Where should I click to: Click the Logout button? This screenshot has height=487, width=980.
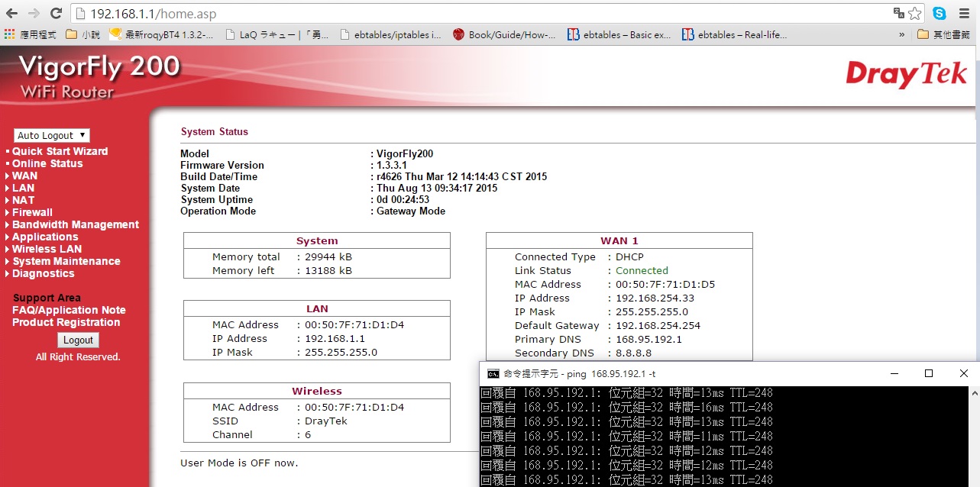coord(78,340)
